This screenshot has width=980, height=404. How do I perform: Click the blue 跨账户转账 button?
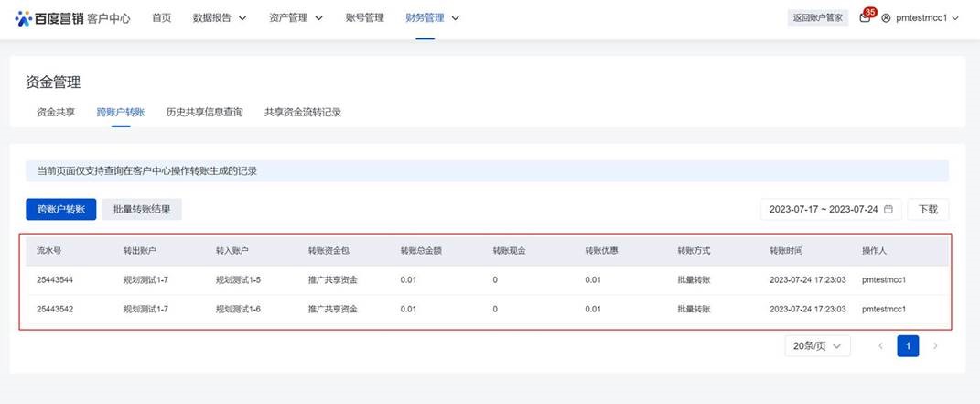tap(60, 209)
